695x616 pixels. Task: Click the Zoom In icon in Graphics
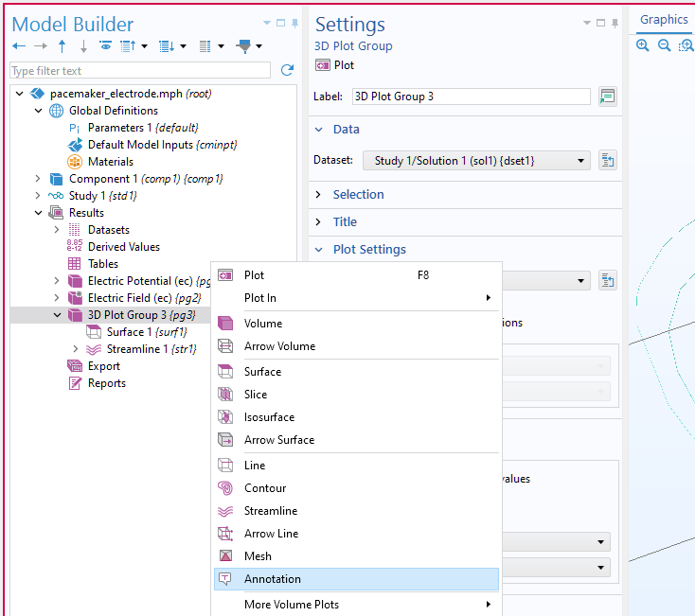(643, 45)
